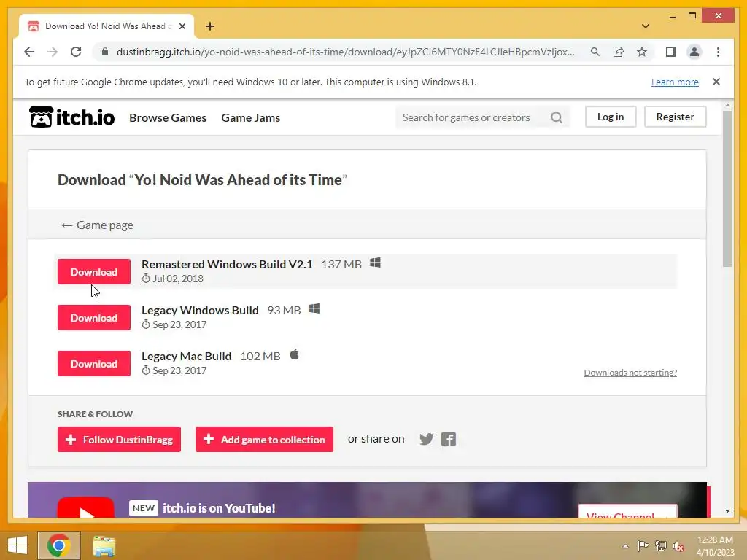Open Game Jams menu item
Viewport: 747px width, 560px height.
[251, 117]
